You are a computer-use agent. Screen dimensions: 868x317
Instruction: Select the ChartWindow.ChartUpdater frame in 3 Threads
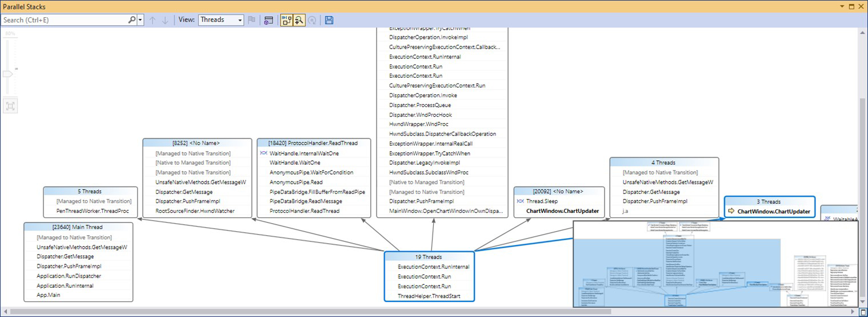click(774, 211)
